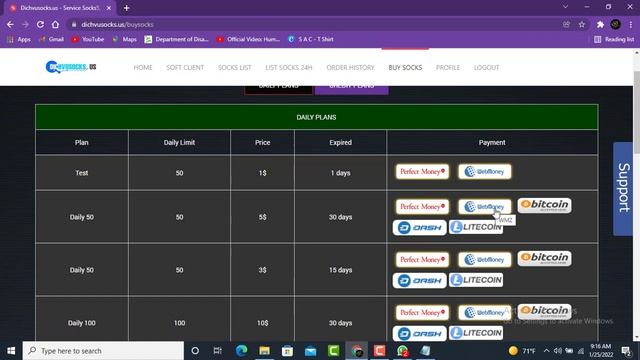Select Dash for Daily 50 15-day plan
This screenshot has width=640, height=360.
click(x=419, y=280)
